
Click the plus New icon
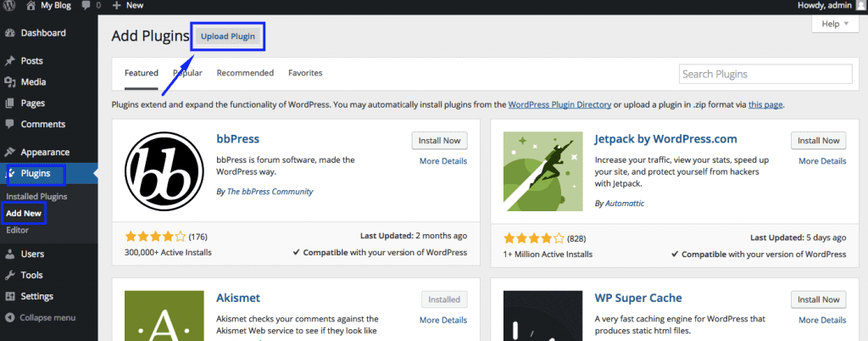point(116,6)
